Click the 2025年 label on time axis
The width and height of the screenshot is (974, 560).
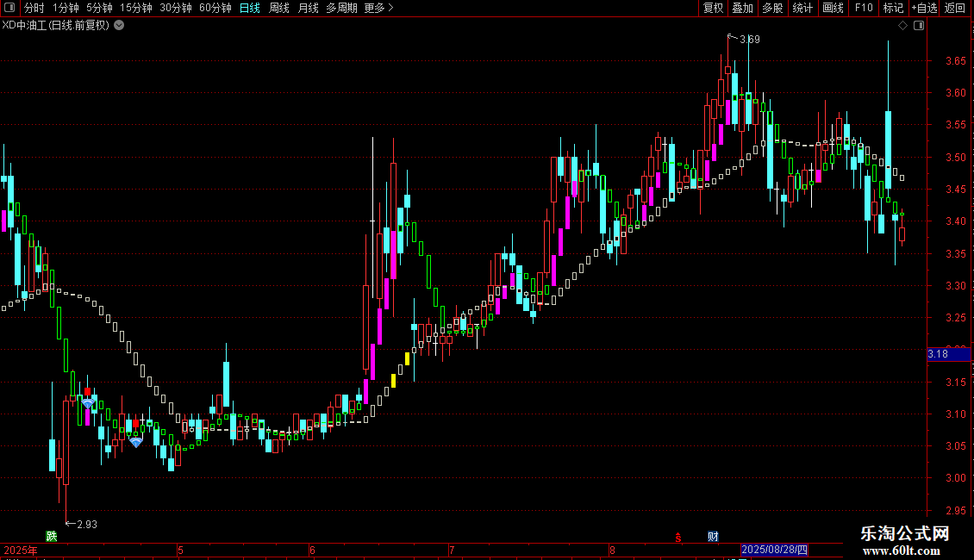(x=21, y=550)
